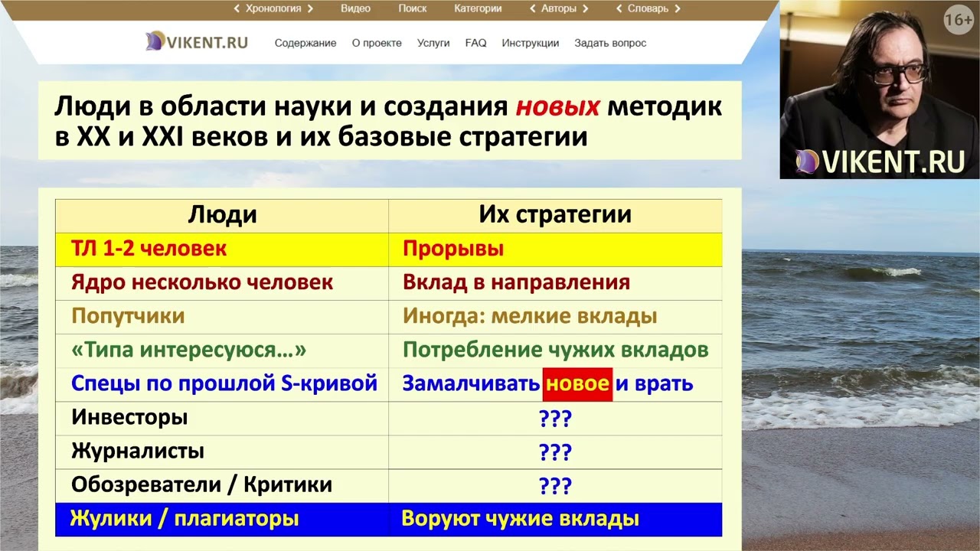Select the Ядро несколько человек cell
The width and height of the screenshot is (980, 551).
222,282
